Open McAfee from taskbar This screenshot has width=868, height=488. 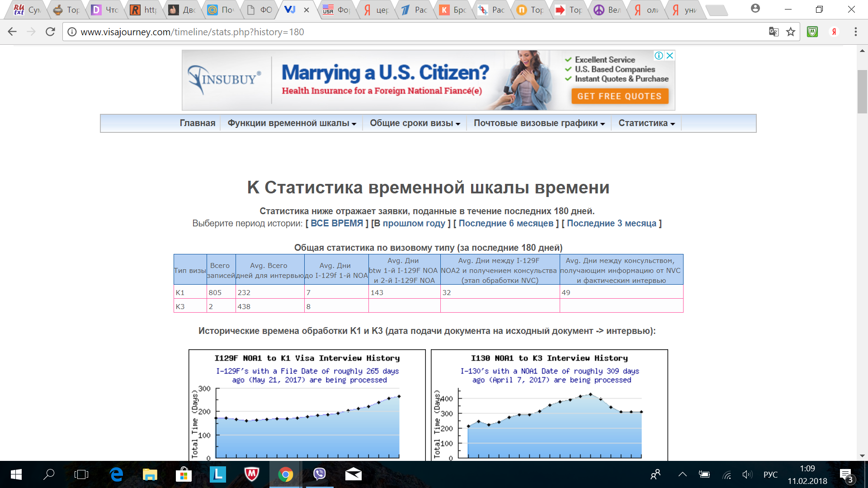251,474
